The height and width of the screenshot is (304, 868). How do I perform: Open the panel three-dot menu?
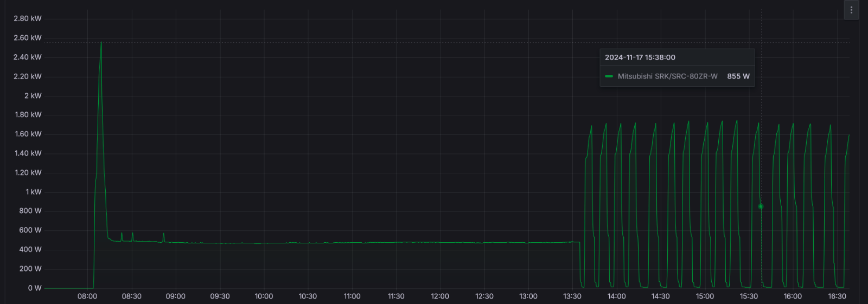pyautogui.click(x=851, y=10)
